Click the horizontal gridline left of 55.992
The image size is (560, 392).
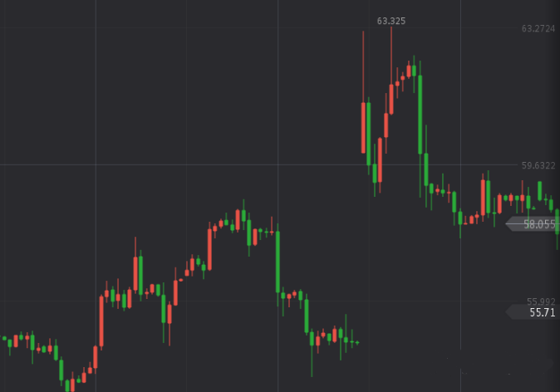249,301
